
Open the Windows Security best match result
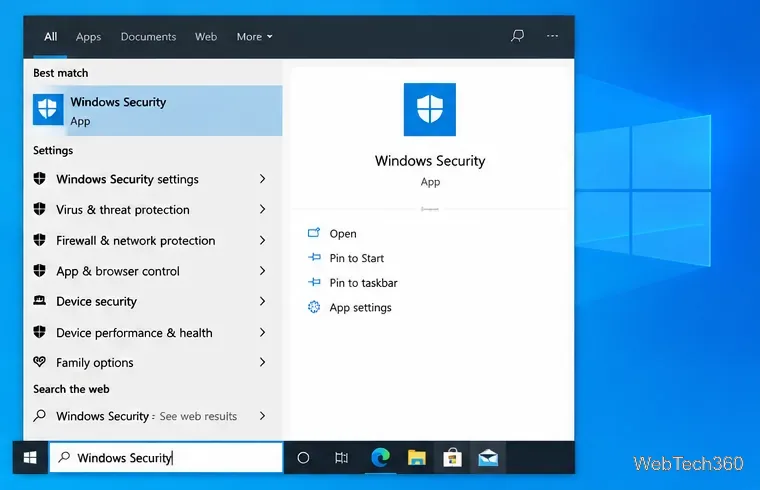(x=158, y=111)
